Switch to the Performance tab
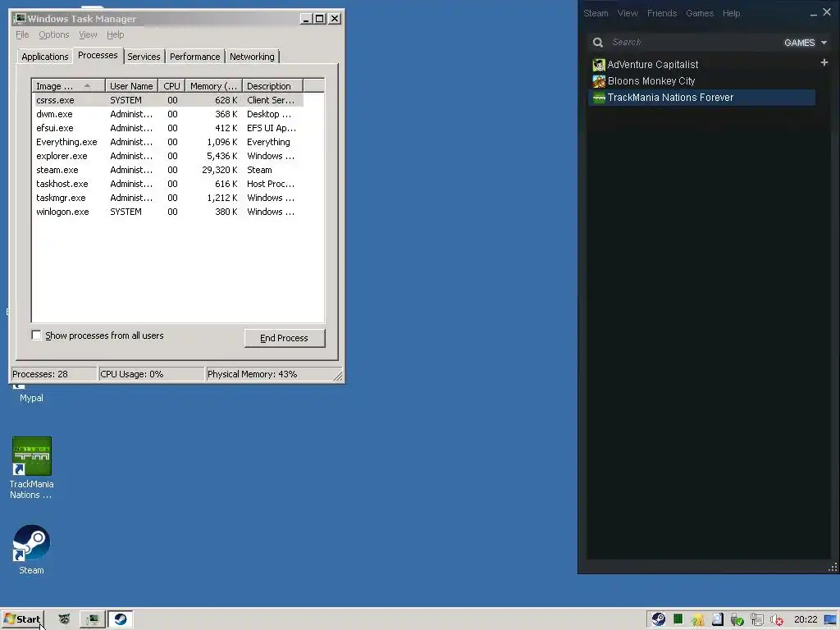840x630 pixels. pyautogui.click(x=195, y=57)
